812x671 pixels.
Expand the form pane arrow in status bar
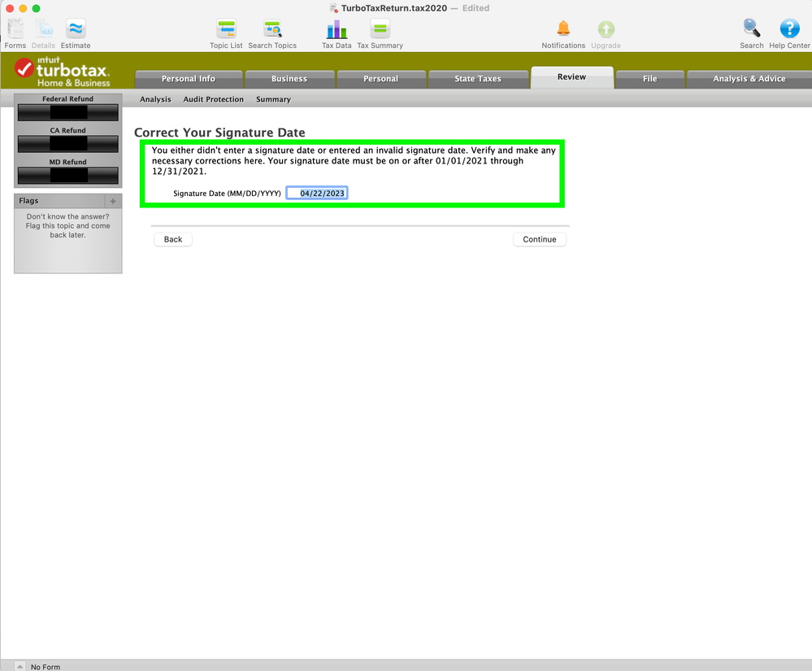(x=20, y=666)
